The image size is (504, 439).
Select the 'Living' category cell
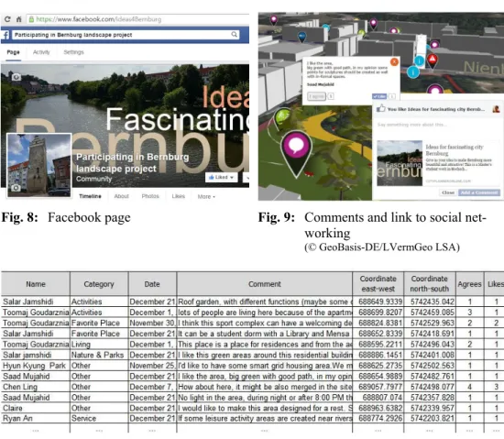point(99,345)
